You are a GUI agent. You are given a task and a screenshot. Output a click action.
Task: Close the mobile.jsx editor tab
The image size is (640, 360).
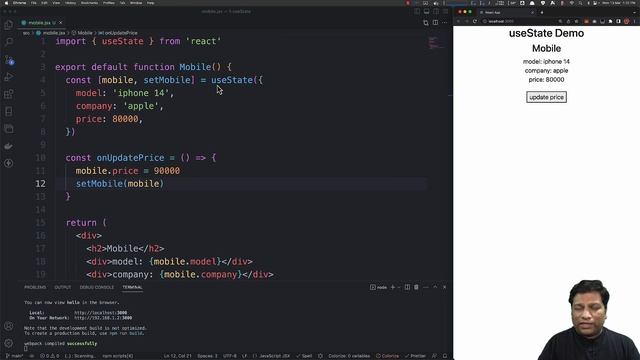tap(60, 22)
